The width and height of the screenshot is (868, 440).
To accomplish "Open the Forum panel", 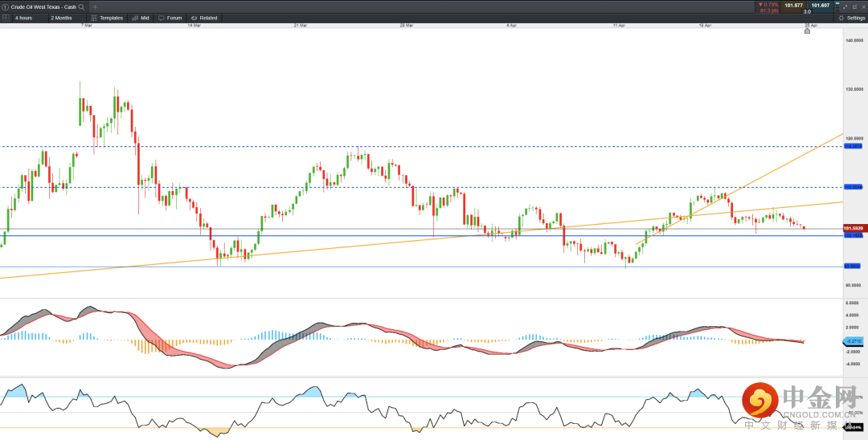I will (170, 18).
